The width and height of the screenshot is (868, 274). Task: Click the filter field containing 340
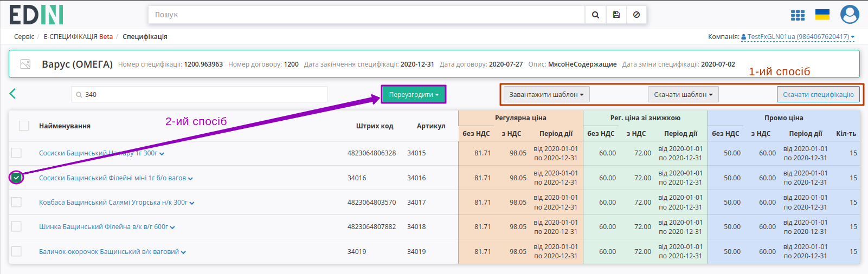pos(199,94)
